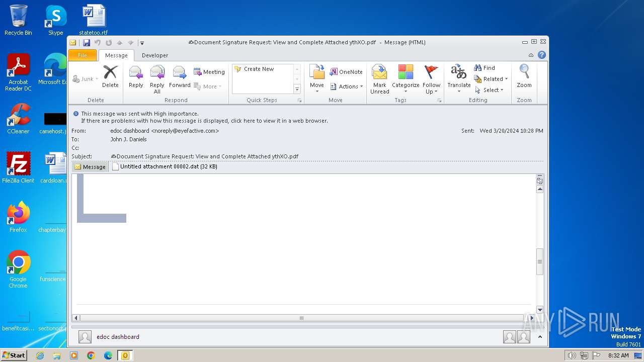Screen dimensions: 644x362
Task: Send message to OneNote
Action: coord(346,72)
